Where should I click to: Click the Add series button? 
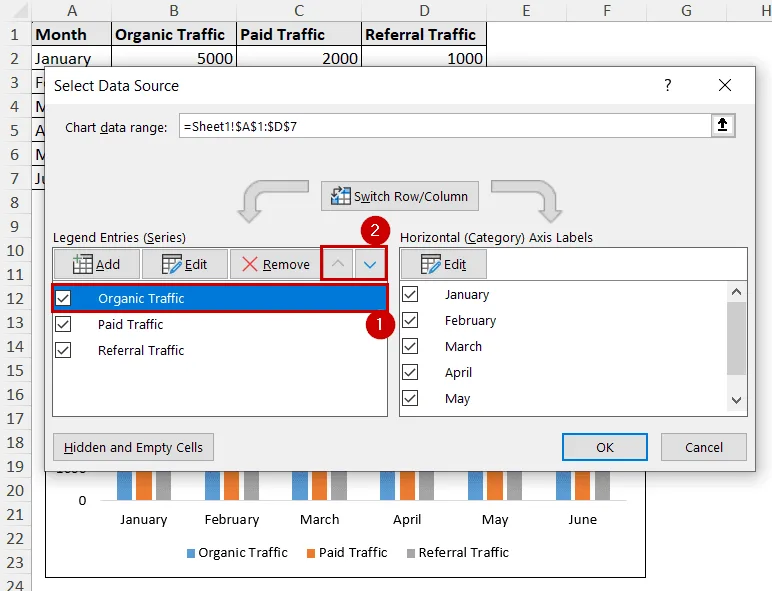click(x=96, y=264)
